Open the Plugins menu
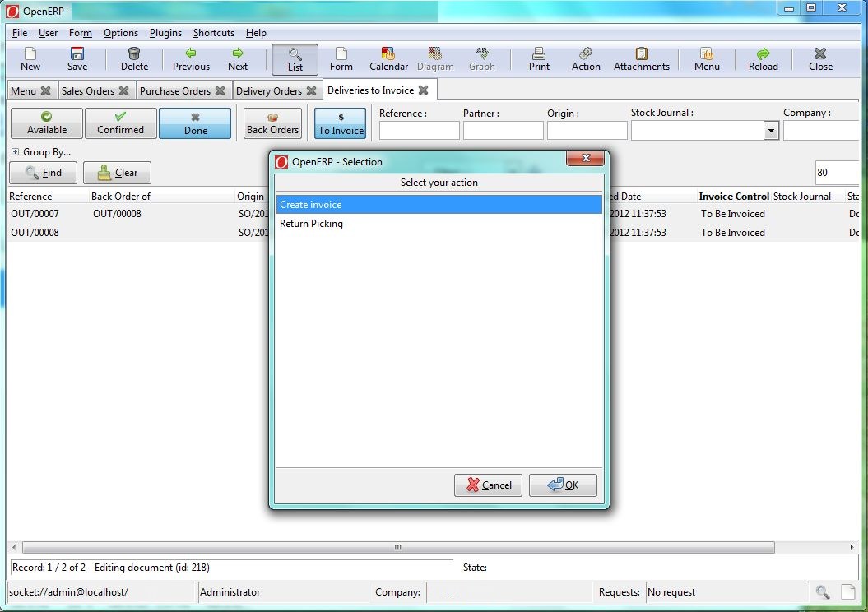Image resolution: width=868 pixels, height=612 pixels. tap(165, 33)
